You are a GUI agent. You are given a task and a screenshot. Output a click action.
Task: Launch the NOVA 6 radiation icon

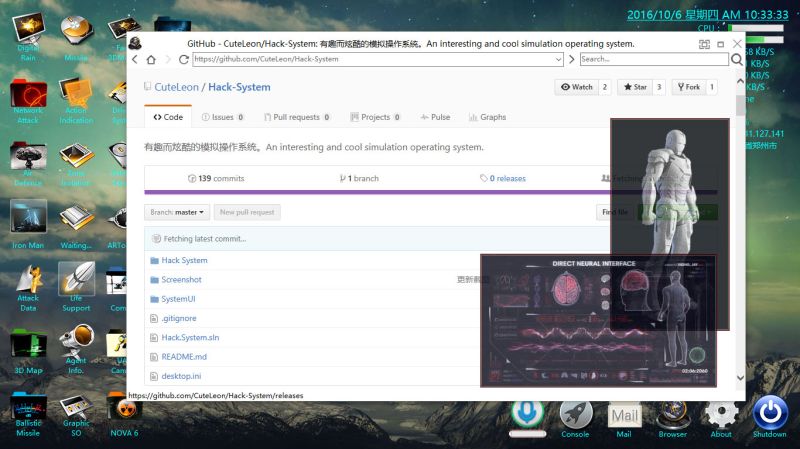click(124, 414)
